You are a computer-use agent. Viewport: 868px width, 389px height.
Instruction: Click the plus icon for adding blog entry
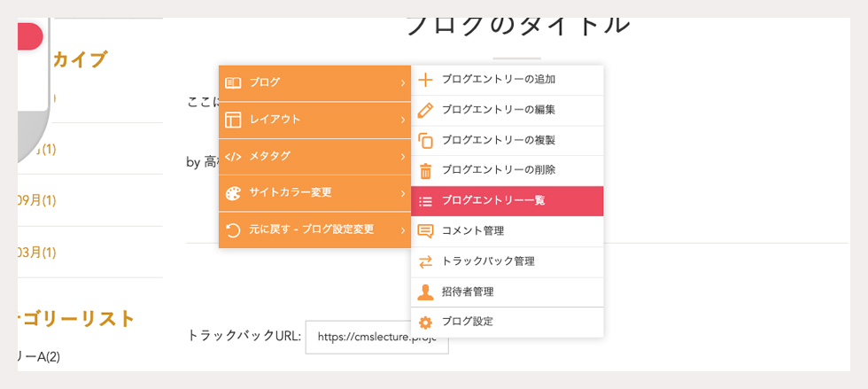point(425,81)
